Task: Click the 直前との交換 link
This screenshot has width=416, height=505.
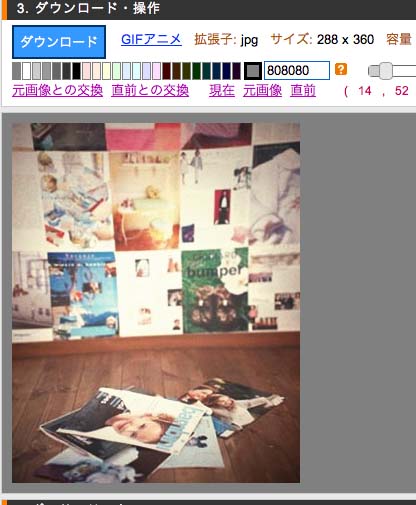Action: pos(150,91)
